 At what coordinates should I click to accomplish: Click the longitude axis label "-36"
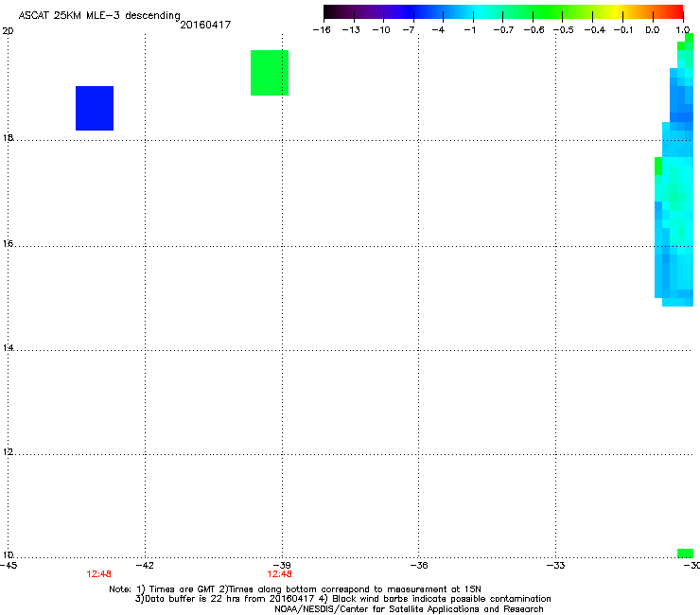(419, 566)
